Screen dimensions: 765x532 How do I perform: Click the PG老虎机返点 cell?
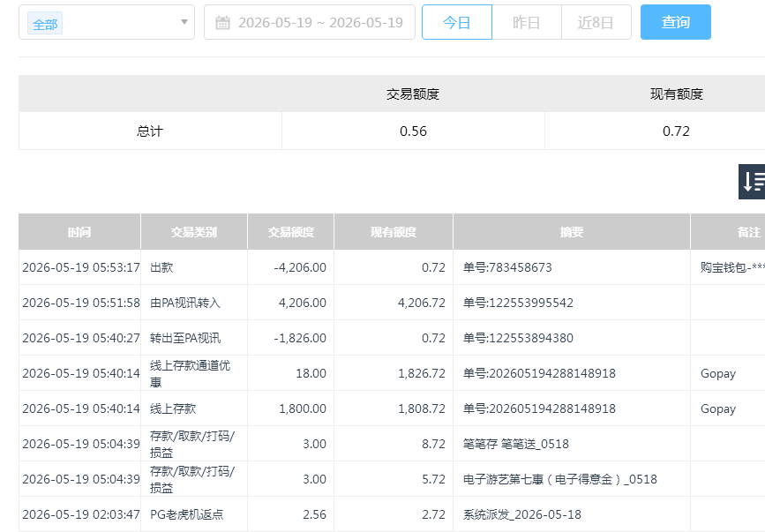click(x=194, y=514)
